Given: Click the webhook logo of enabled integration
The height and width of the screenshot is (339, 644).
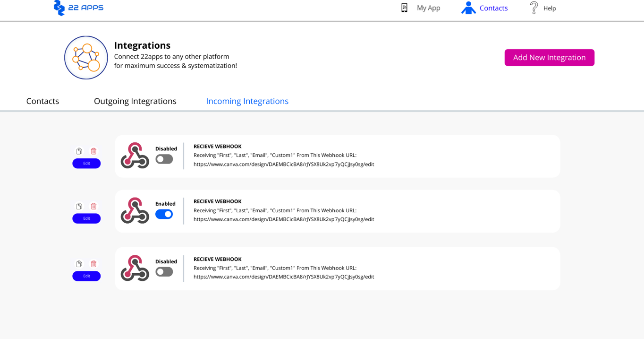Looking at the screenshot, I should click(135, 210).
